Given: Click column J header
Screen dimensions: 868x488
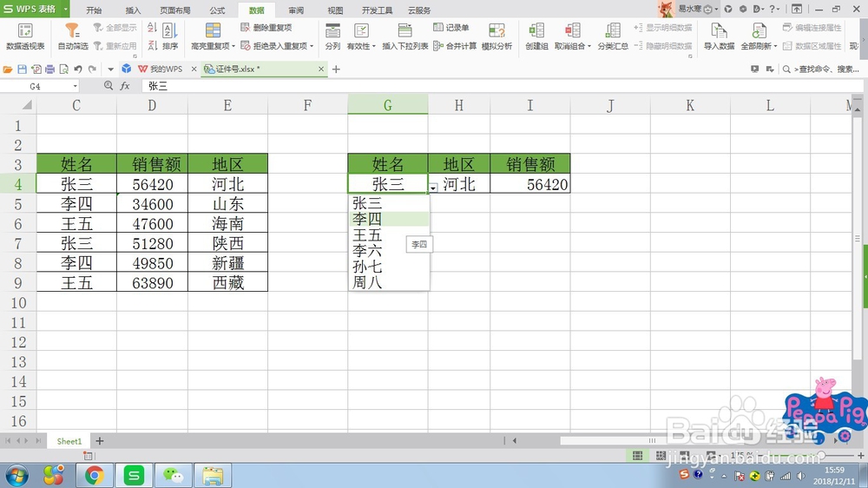Looking at the screenshot, I should click(610, 105).
